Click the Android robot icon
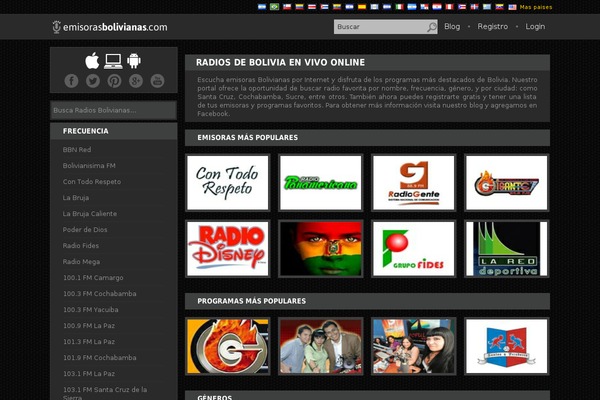Viewport: 600px width, 400px height. point(134,61)
